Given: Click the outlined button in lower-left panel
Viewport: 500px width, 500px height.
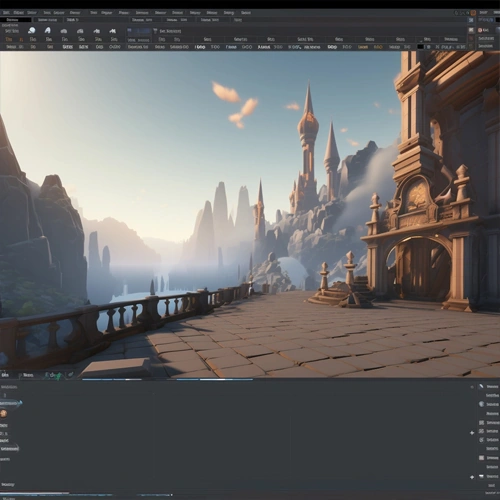Looking at the screenshot, I should point(9,449).
